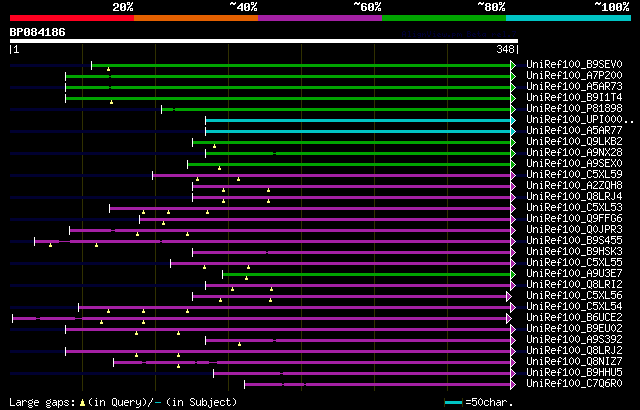Click the "(in Subject)" legend text
The width and height of the screenshot is (640, 410).
click(x=202, y=403)
